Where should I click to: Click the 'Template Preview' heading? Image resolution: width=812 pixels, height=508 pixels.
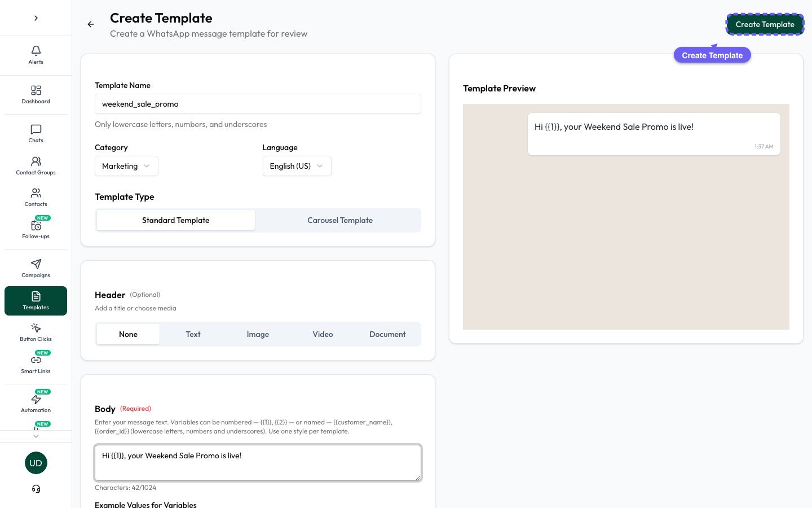click(x=499, y=89)
